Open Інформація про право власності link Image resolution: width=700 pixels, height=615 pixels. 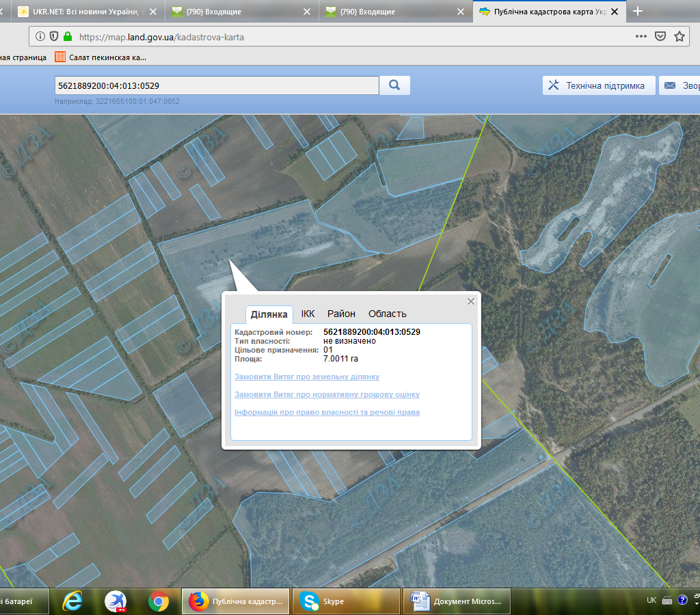click(327, 412)
